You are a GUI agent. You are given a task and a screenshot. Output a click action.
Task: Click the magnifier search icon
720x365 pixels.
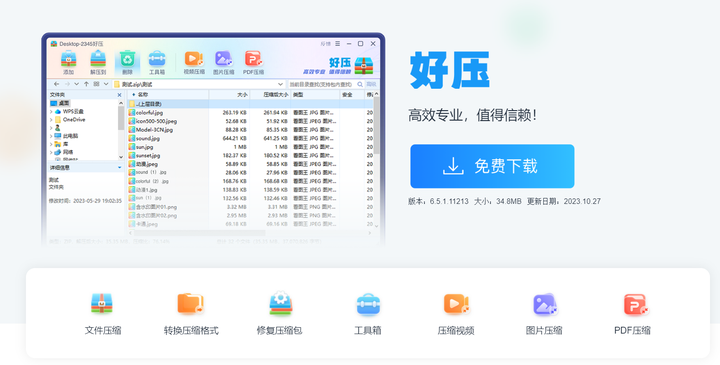pyautogui.click(x=360, y=84)
